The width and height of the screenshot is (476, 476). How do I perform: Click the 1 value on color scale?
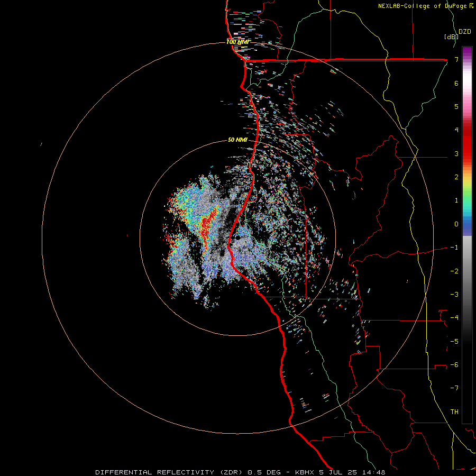pyautogui.click(x=456, y=200)
